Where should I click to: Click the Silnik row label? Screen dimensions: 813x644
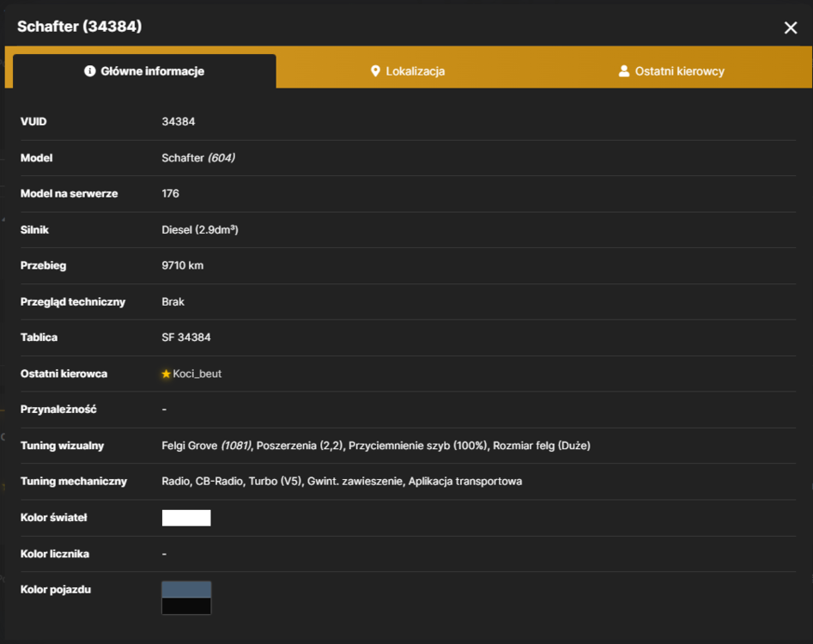coord(34,230)
